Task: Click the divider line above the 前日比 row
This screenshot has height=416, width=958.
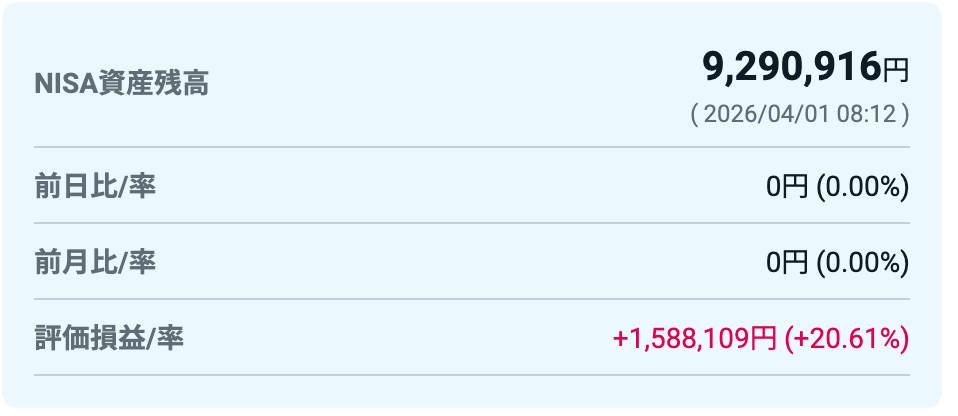Action: [471, 148]
